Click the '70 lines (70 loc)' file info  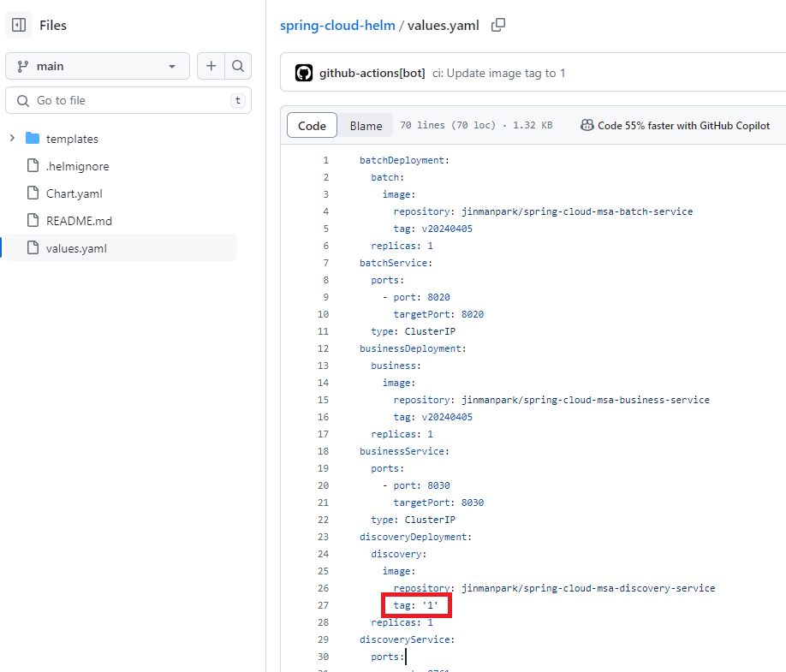448,125
